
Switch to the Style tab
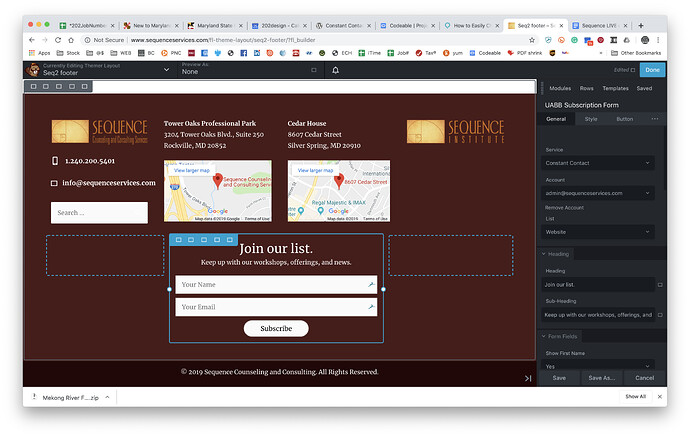coord(591,119)
